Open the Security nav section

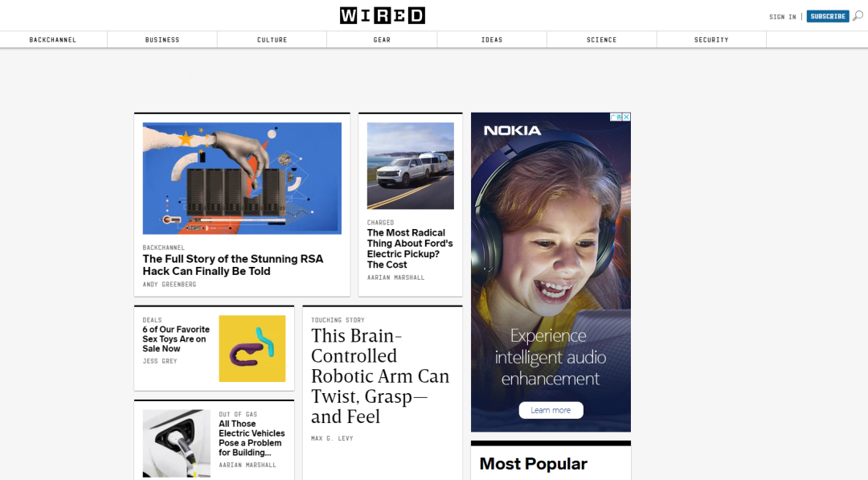(711, 40)
